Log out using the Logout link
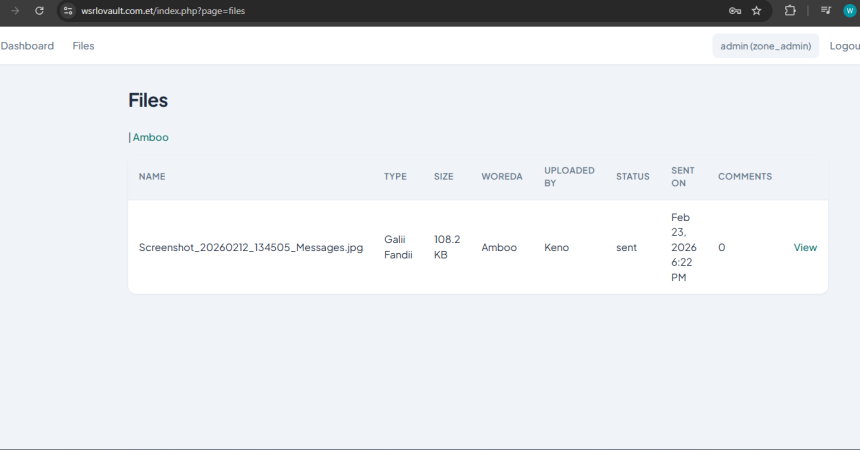 click(x=844, y=46)
